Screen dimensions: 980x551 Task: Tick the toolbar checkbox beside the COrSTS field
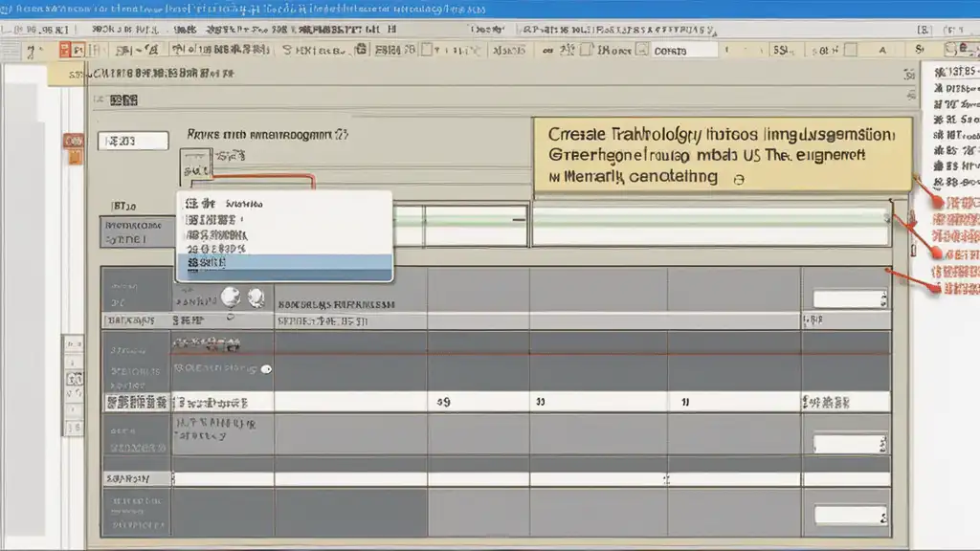[642, 50]
